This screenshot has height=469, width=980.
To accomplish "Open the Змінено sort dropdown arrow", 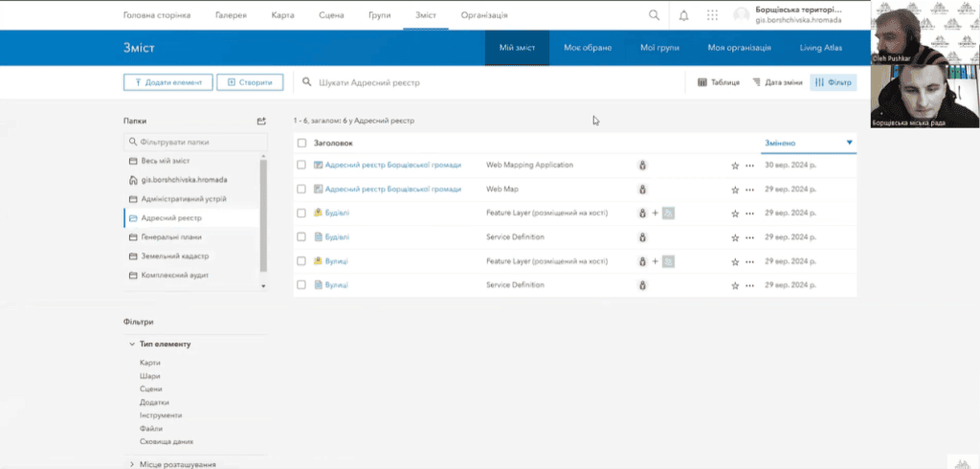I will click(x=849, y=144).
